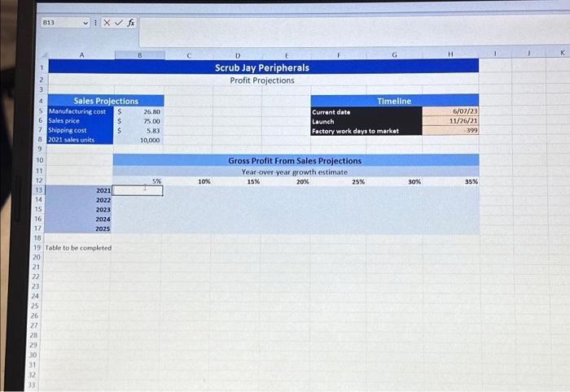This screenshot has width=570, height=392.
Task: Select column F header
Action: pyautogui.click(x=339, y=55)
